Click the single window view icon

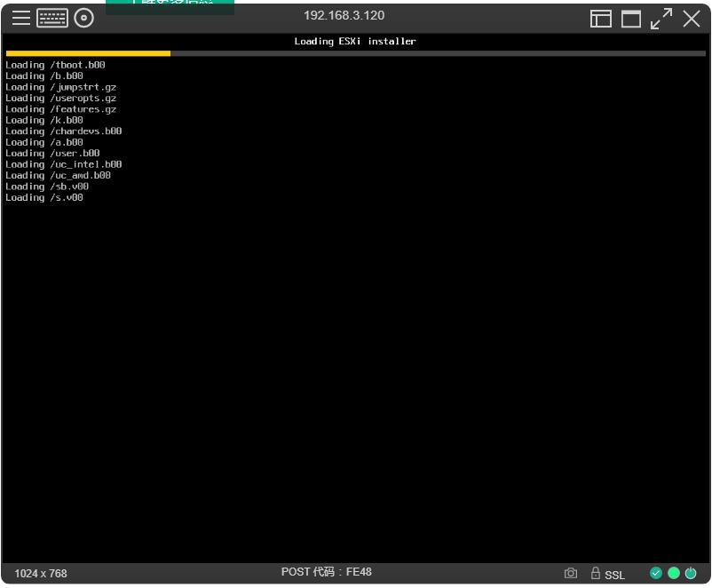coord(631,19)
